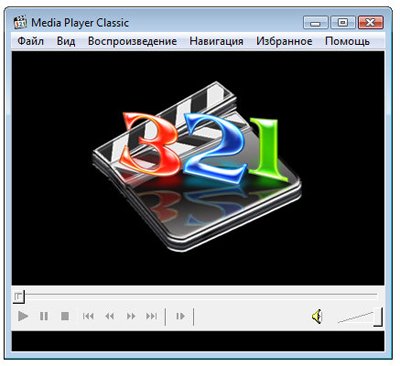Viewport: 400px width, 366px height.
Task: Open the Навигация menu
Action: coord(216,41)
